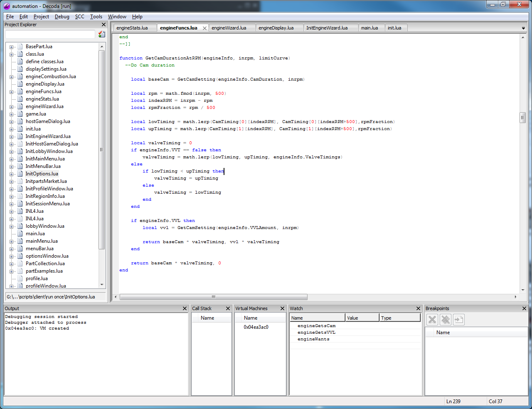
Task: Select the engineWants watch entry
Action: click(313, 339)
